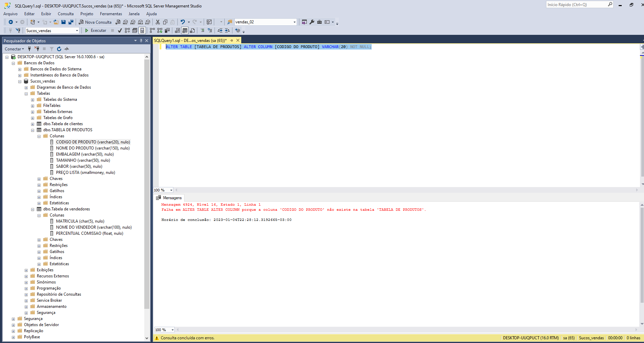Screen dimensions: 644x343
Task: Toggle Results to Grid output mode
Action: [185, 30]
